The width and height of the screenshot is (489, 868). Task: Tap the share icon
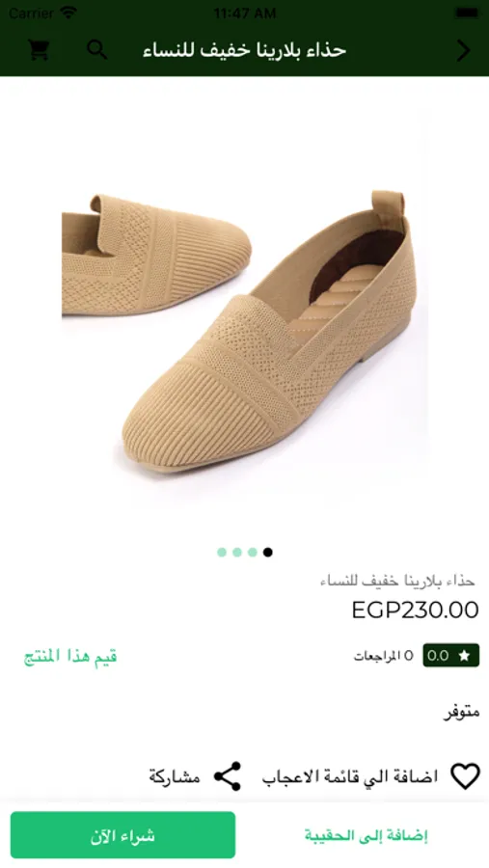coord(228,776)
